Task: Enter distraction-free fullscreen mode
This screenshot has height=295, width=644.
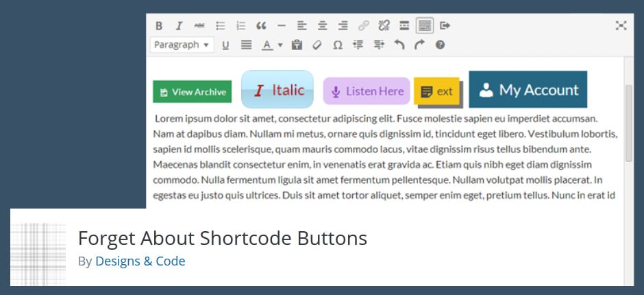Action: pyautogui.click(x=621, y=25)
